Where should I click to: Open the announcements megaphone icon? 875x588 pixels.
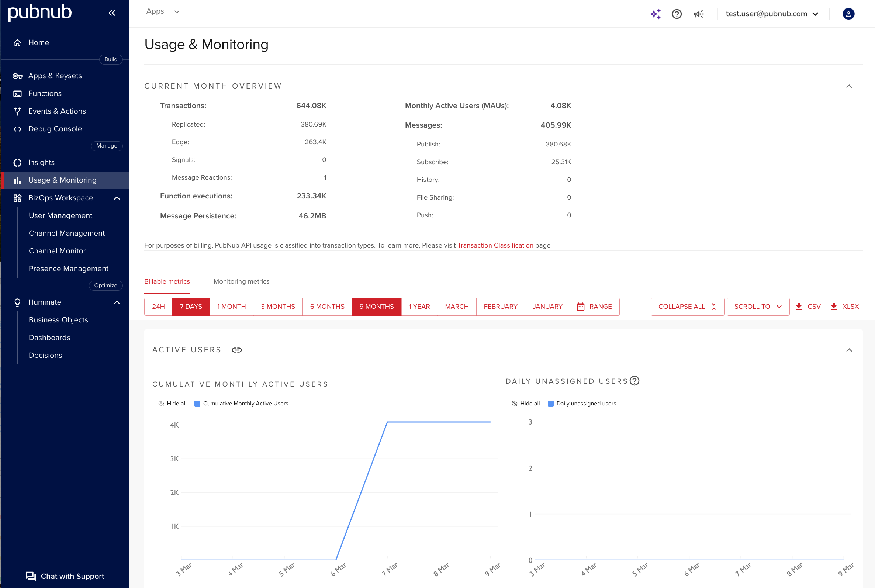point(698,14)
